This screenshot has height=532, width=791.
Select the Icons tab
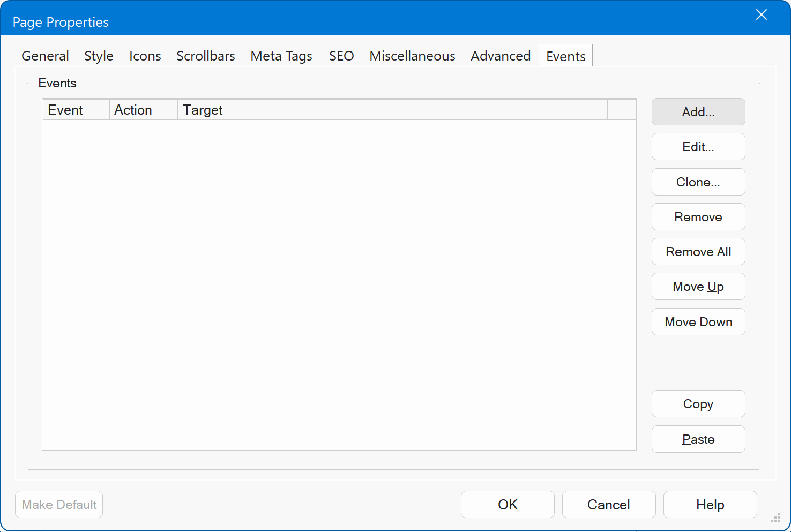tap(145, 56)
